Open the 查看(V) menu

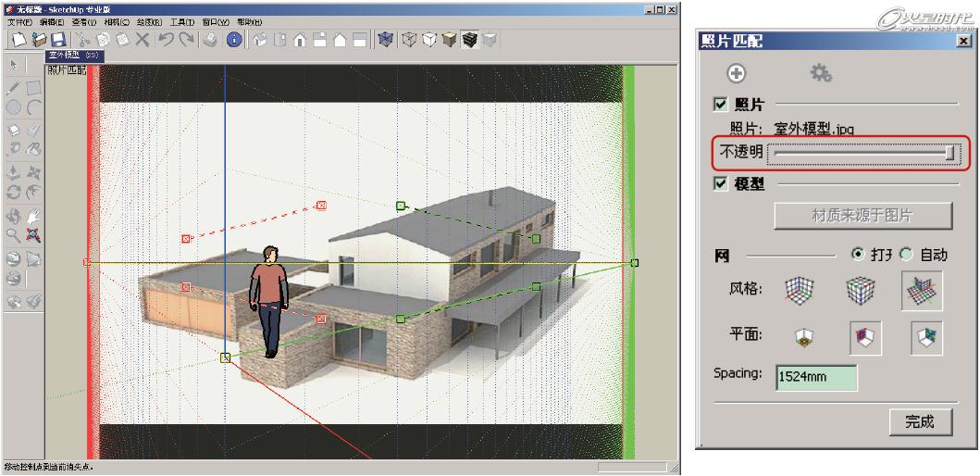(84, 22)
